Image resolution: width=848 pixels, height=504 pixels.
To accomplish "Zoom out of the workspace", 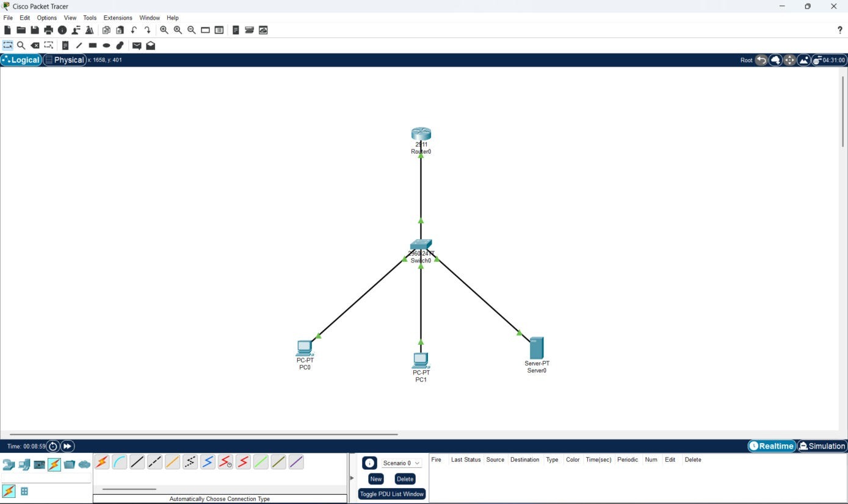I will pos(191,30).
